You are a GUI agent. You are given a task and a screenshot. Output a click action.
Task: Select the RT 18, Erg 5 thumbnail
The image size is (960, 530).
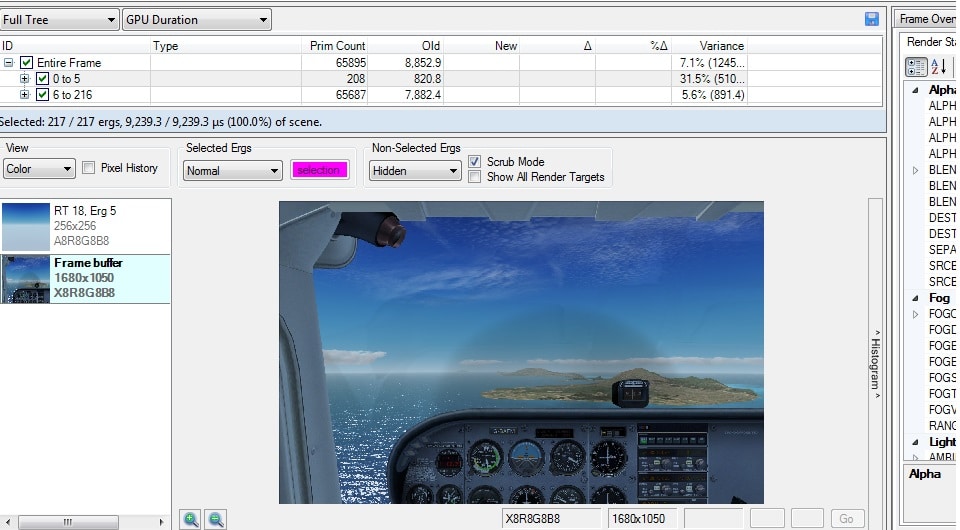tap(86, 226)
